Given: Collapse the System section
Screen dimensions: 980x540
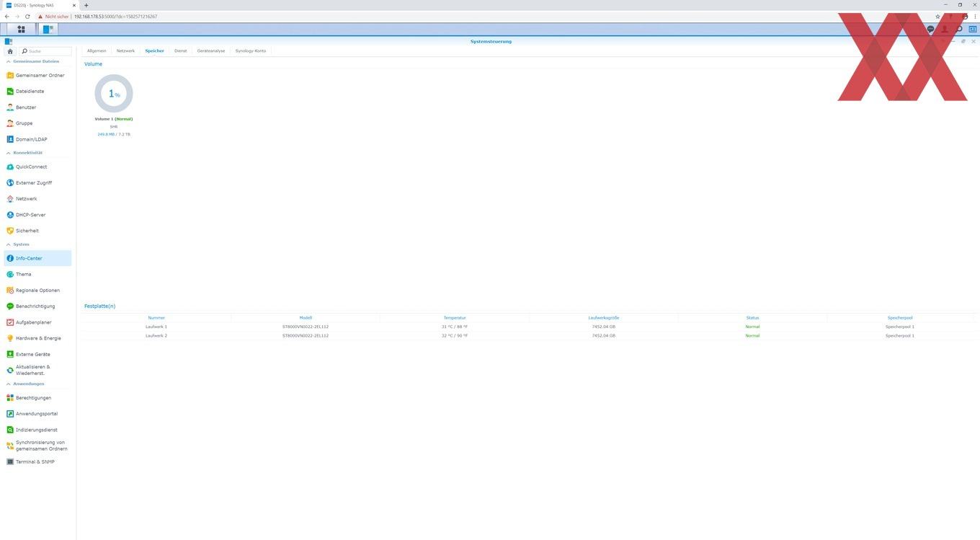Looking at the screenshot, I should point(9,244).
